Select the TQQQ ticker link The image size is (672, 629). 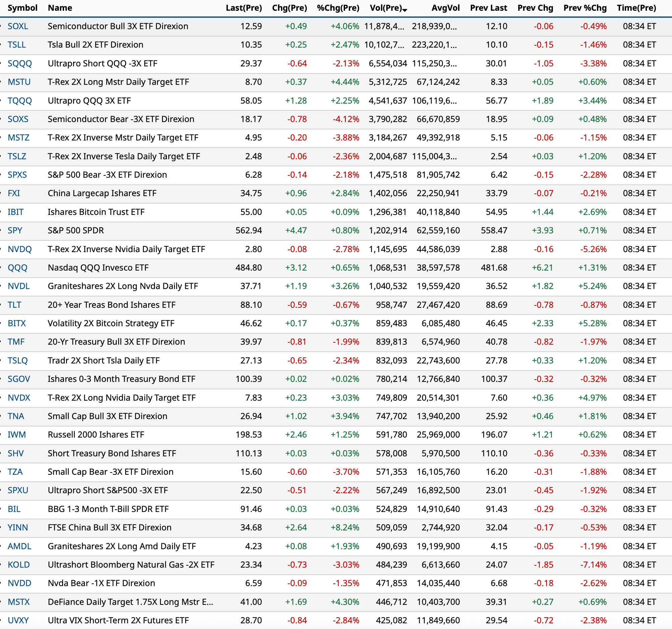19,101
